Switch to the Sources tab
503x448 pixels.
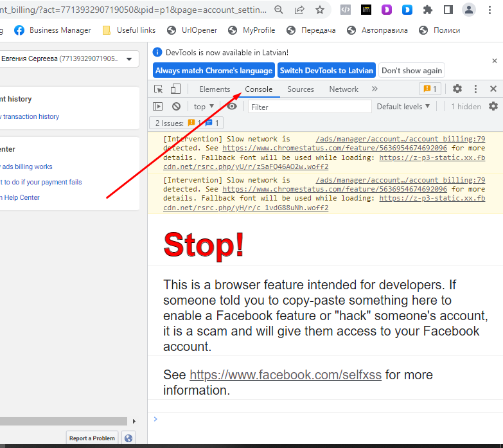point(301,89)
